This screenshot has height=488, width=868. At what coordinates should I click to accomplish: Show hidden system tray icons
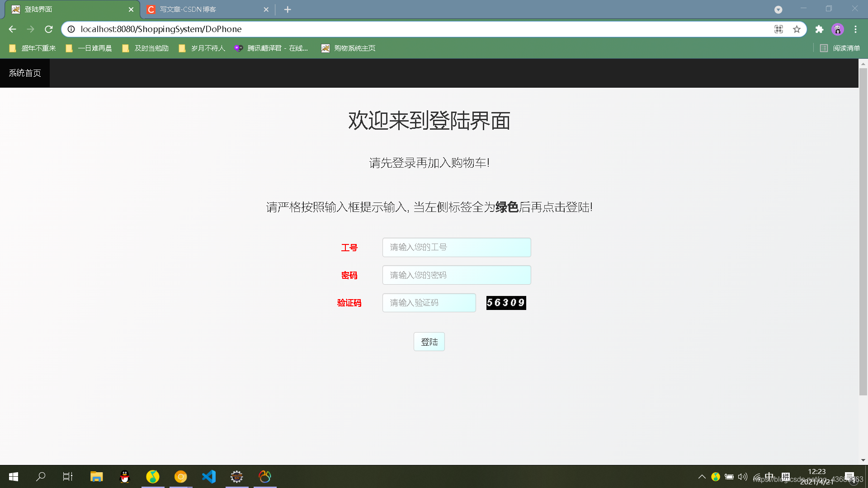click(702, 477)
